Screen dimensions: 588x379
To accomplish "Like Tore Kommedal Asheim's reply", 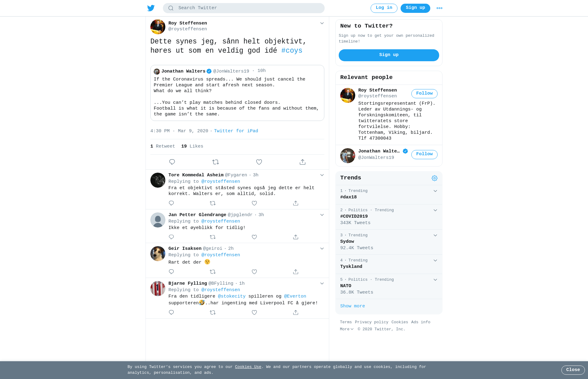I will pyautogui.click(x=254, y=203).
